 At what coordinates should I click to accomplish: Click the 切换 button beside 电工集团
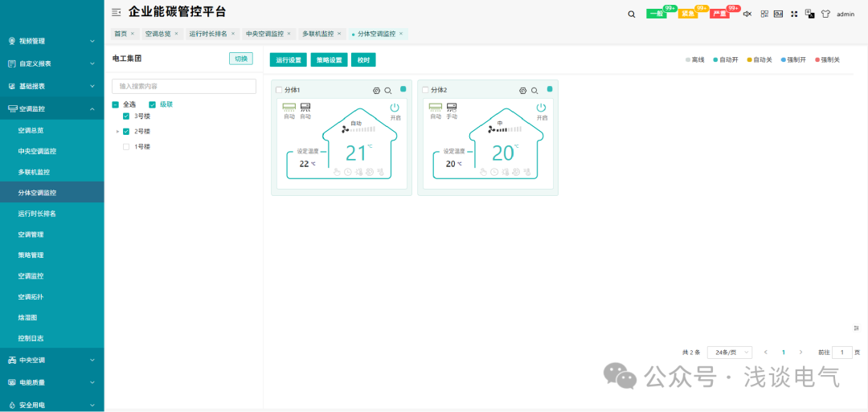pos(241,59)
